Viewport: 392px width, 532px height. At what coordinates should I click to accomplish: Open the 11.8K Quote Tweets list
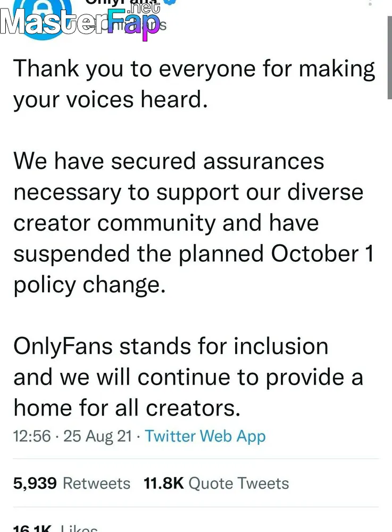point(216,483)
